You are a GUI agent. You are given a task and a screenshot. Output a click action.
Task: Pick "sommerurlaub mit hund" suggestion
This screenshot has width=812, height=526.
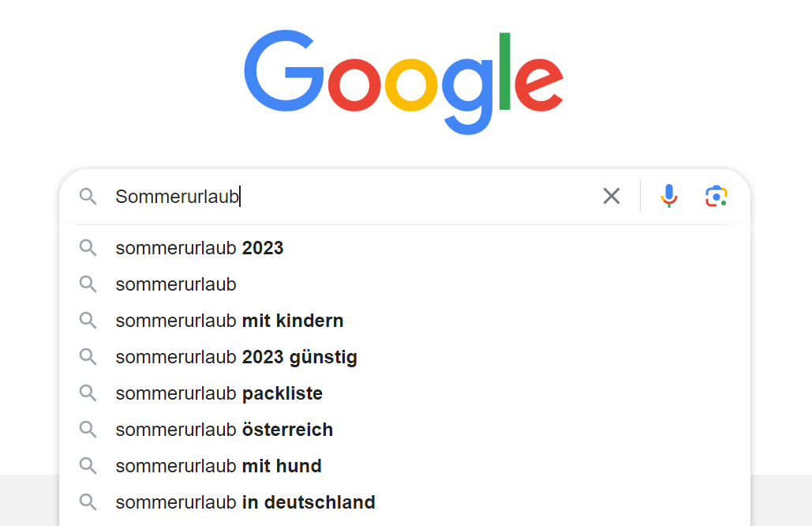coord(219,466)
